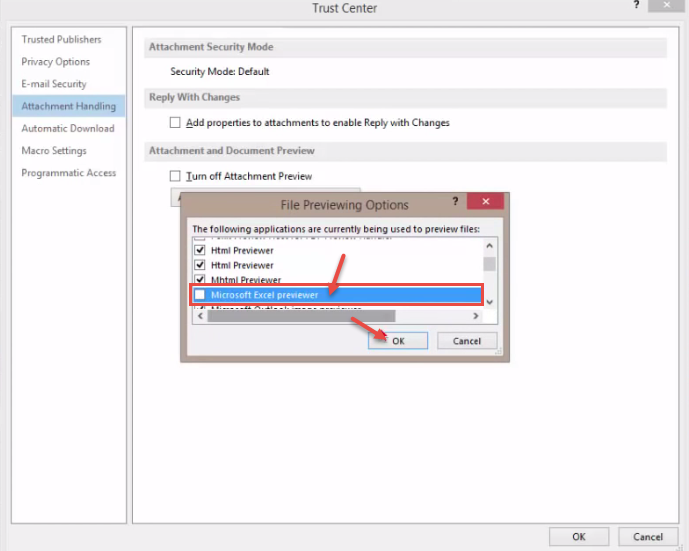Close the File Previewing Options dialog
Screen dimensions: 689x551
click(x=486, y=201)
